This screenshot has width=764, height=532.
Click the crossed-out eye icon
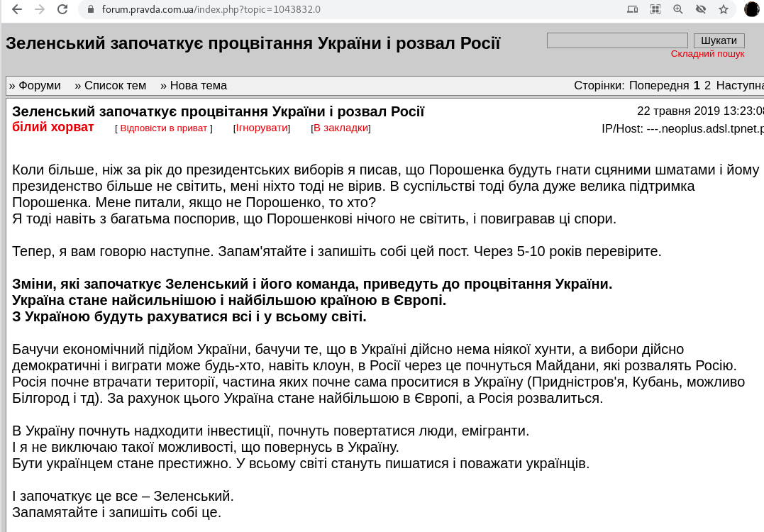[x=701, y=9]
